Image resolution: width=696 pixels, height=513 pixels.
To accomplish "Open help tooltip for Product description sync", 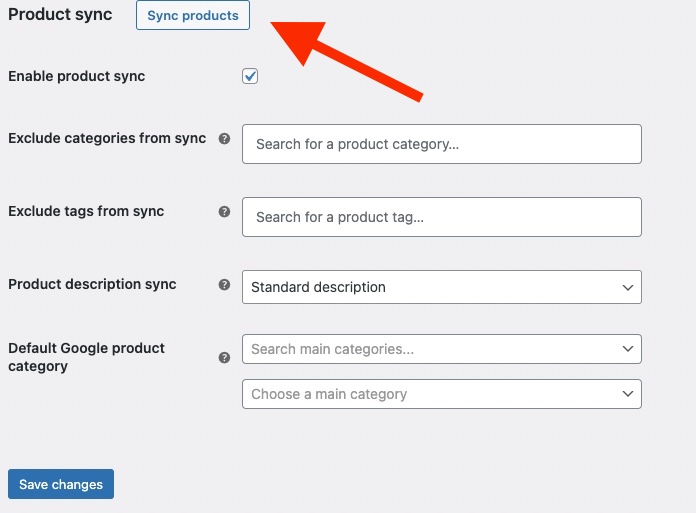I will pos(224,285).
